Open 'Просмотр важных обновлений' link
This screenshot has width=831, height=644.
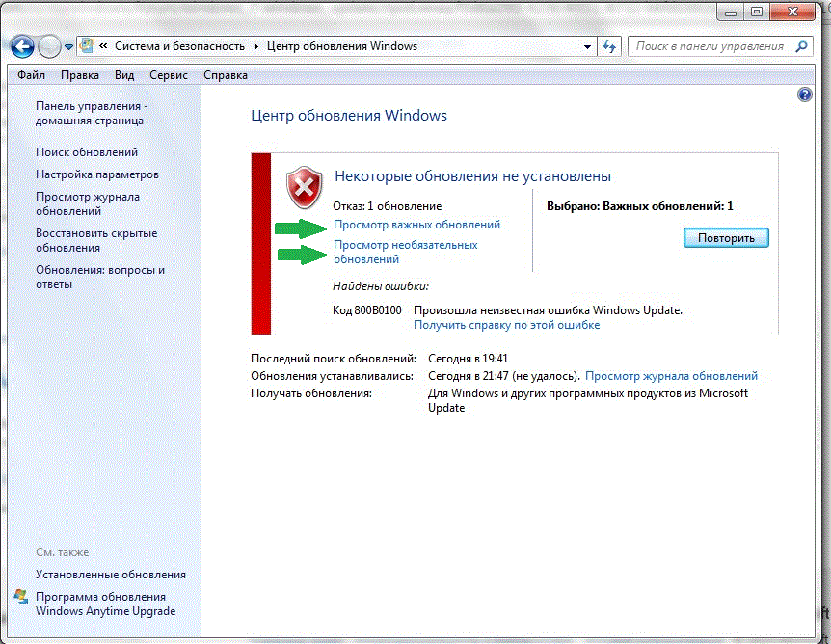point(416,225)
